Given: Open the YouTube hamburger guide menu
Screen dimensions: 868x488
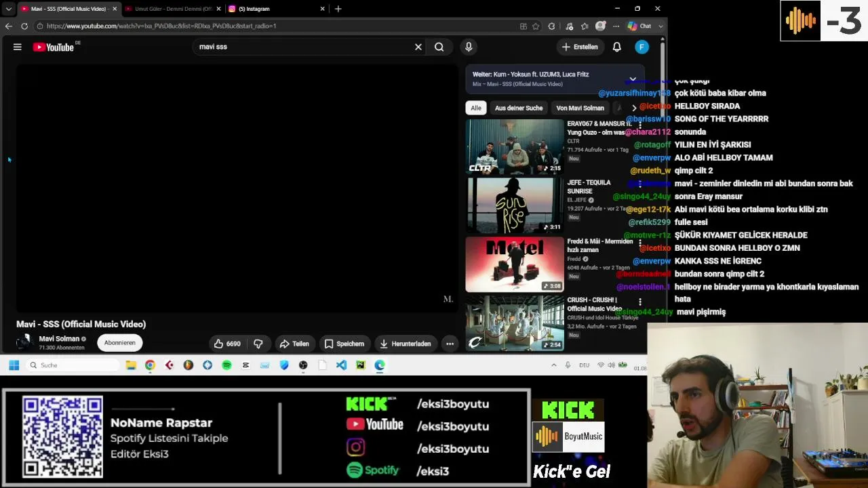Looking at the screenshot, I should tap(18, 47).
